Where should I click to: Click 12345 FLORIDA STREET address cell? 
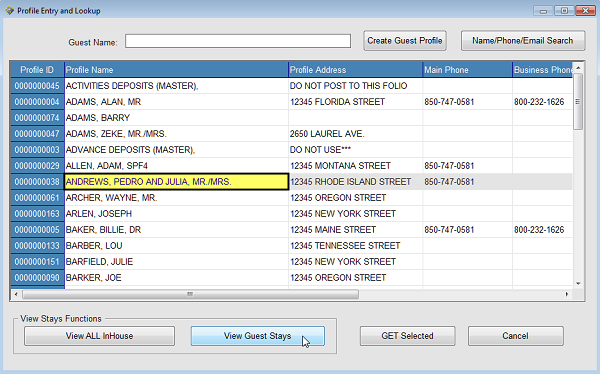pos(355,102)
